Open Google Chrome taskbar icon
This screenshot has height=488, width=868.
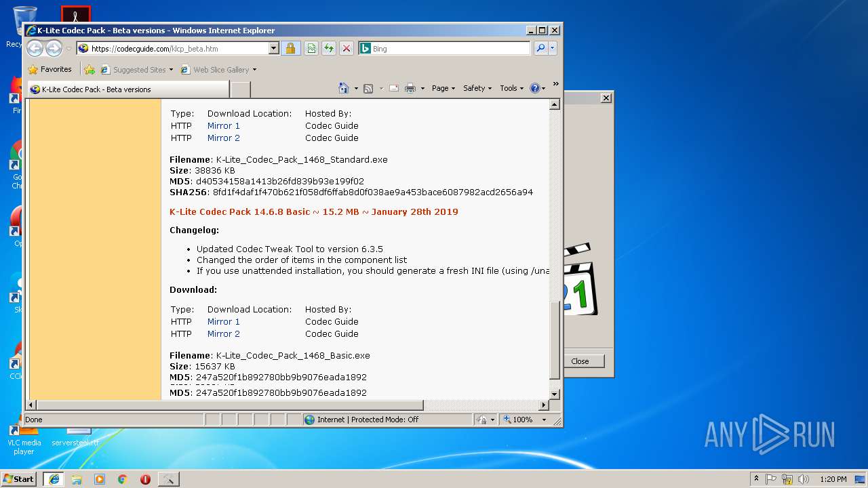[123, 479]
